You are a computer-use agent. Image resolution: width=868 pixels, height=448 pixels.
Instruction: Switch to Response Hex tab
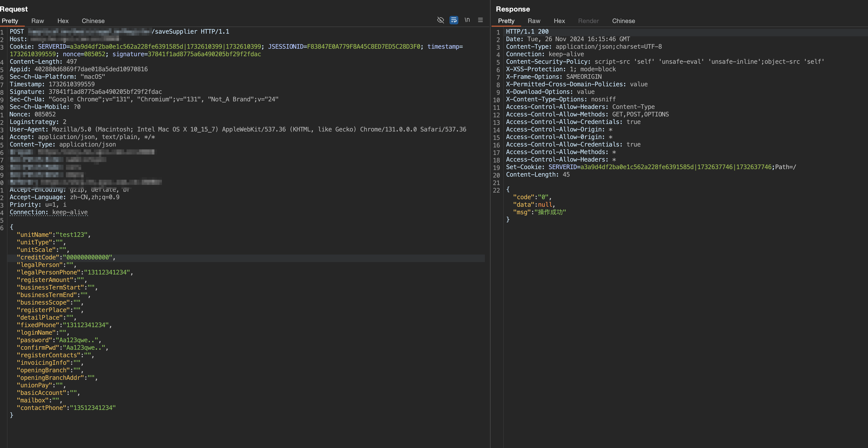click(x=559, y=21)
